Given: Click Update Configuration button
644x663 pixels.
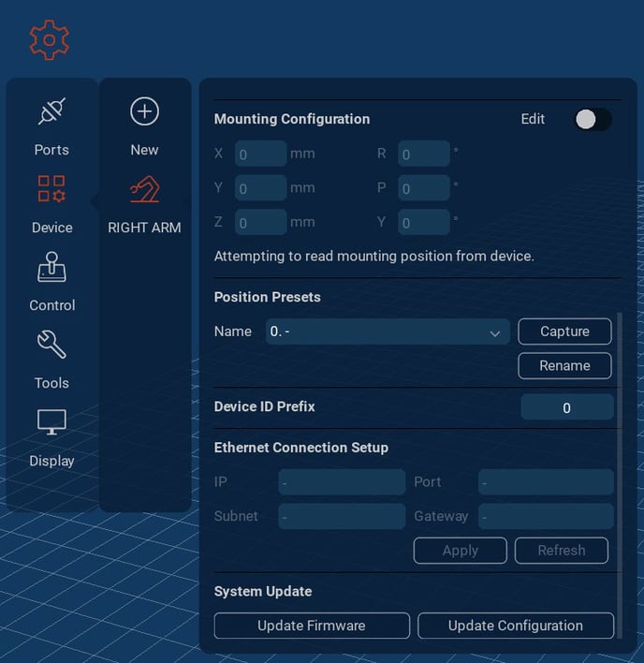Looking at the screenshot, I should (x=516, y=626).
